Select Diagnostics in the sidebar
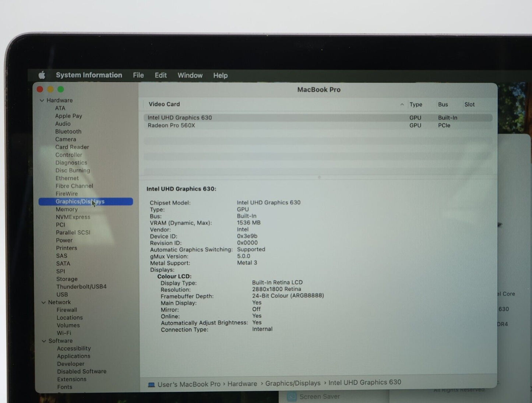The width and height of the screenshot is (532, 403). pyautogui.click(x=71, y=163)
